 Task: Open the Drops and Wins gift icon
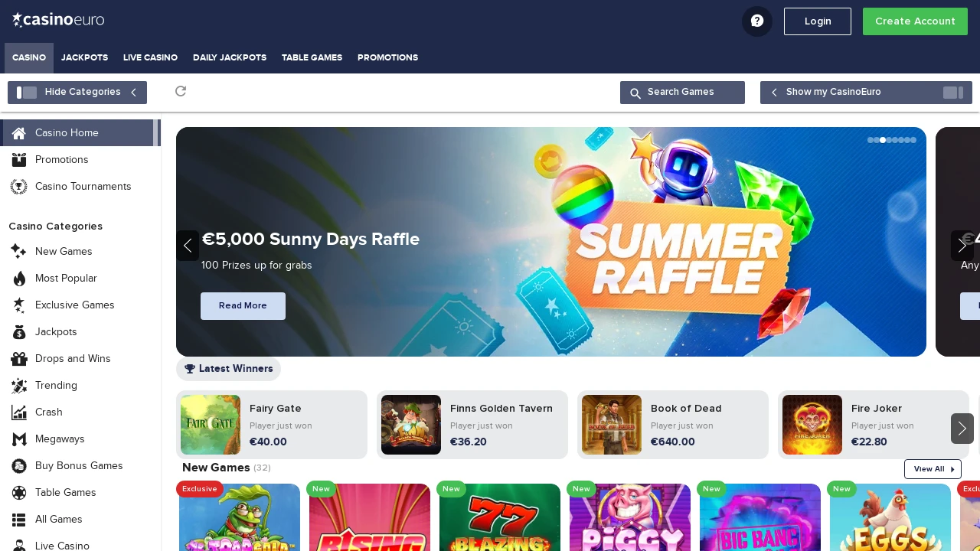(x=19, y=359)
